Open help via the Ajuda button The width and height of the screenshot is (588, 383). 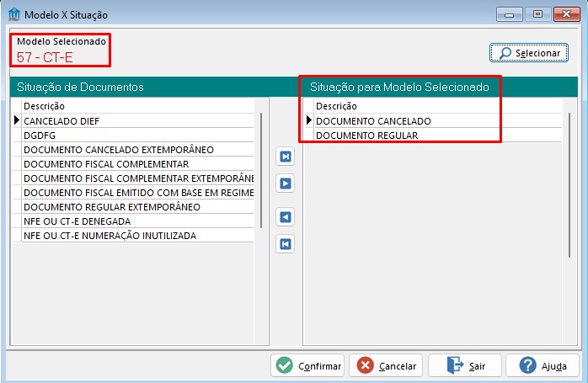click(x=543, y=365)
